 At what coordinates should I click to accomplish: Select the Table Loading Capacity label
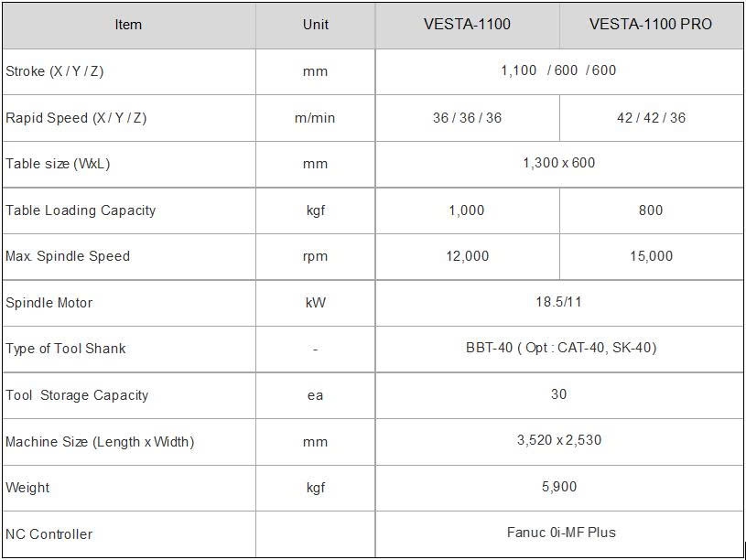(x=81, y=210)
